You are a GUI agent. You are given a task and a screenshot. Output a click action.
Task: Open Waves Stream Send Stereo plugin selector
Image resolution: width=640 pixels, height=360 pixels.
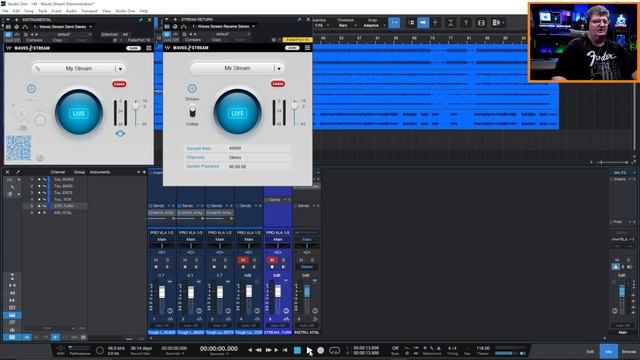coord(63,27)
